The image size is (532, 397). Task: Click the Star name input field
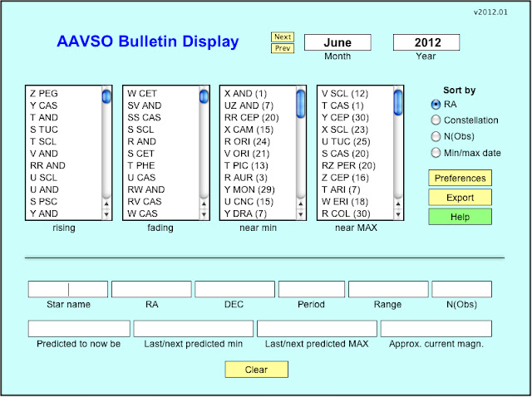[68, 289]
